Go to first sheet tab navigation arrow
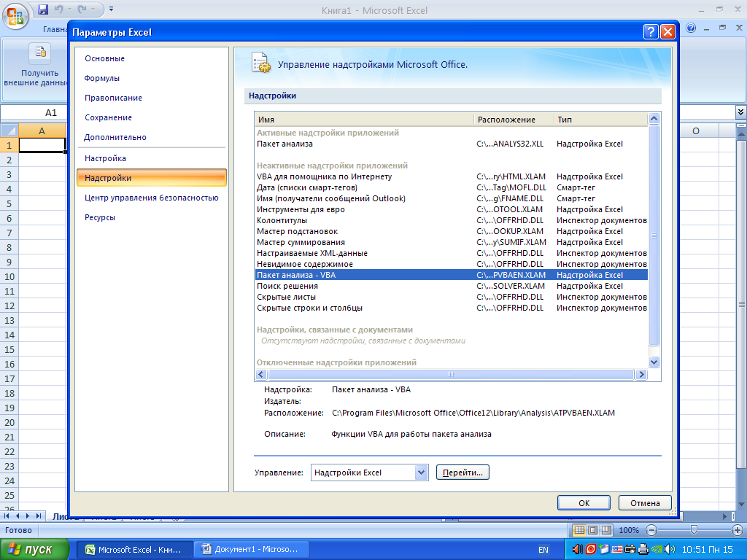 click(7, 516)
